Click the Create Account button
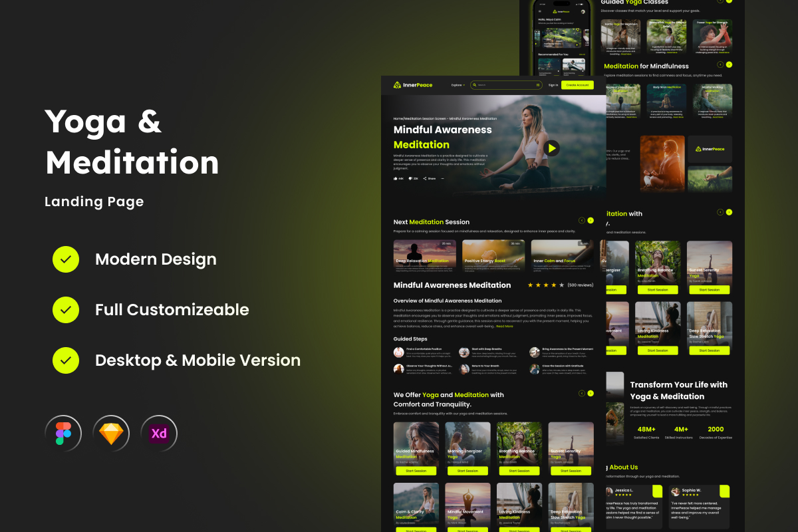The width and height of the screenshot is (798, 532). 577,85
